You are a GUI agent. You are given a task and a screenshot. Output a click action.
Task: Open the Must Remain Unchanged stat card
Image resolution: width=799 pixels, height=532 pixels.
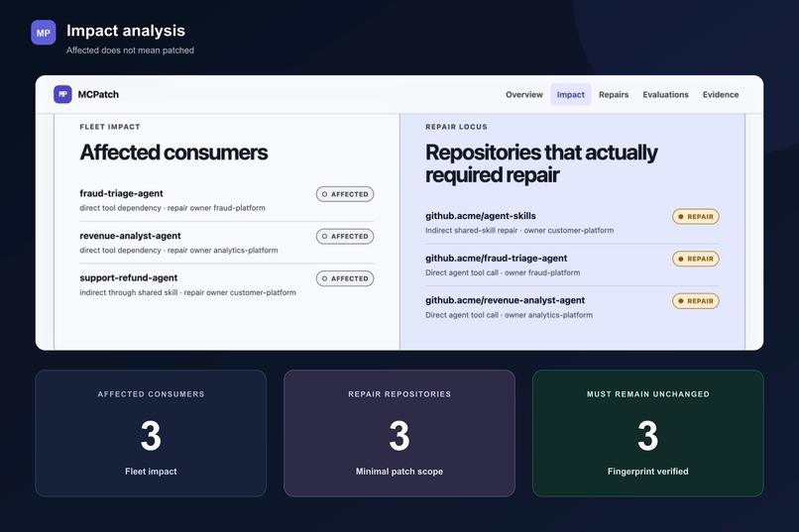[x=648, y=433]
